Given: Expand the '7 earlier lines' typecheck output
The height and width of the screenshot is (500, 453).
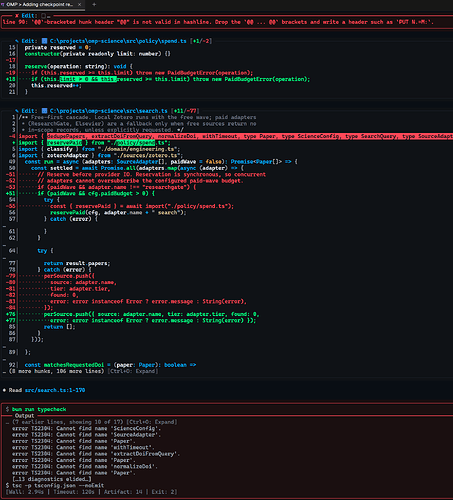Looking at the screenshot, I should pyautogui.click(x=94, y=422).
